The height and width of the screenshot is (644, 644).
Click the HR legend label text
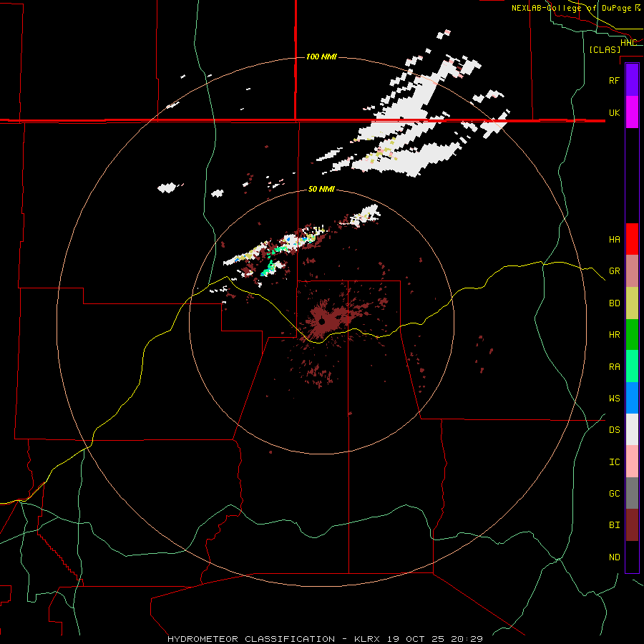pyautogui.click(x=614, y=335)
